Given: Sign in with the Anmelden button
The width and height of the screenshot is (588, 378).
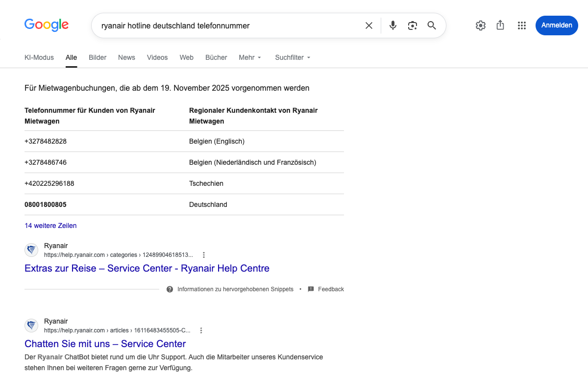Looking at the screenshot, I should (x=557, y=25).
